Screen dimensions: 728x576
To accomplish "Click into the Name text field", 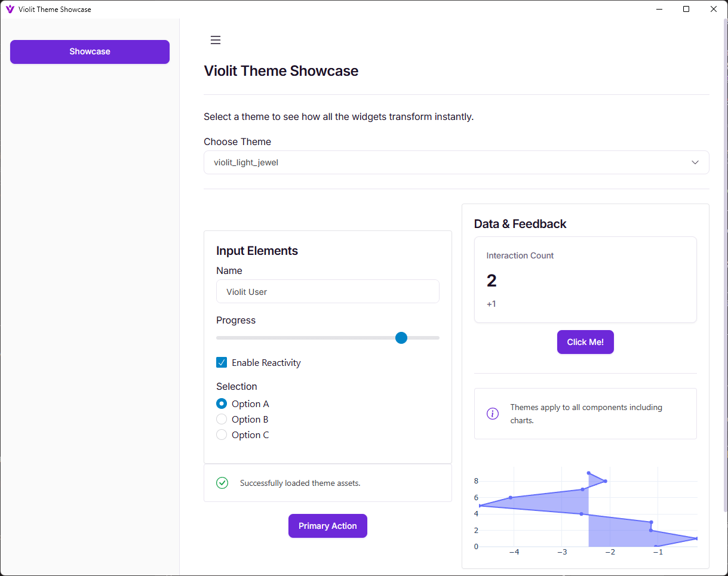I will tap(327, 292).
